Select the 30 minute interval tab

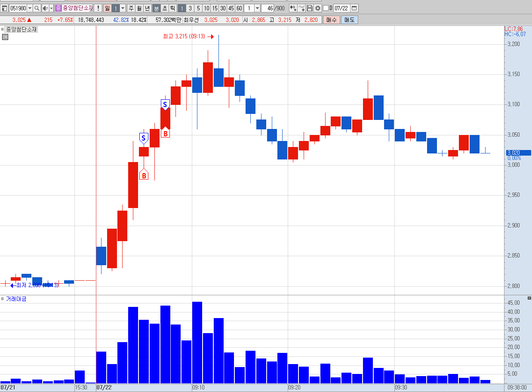pos(223,8)
